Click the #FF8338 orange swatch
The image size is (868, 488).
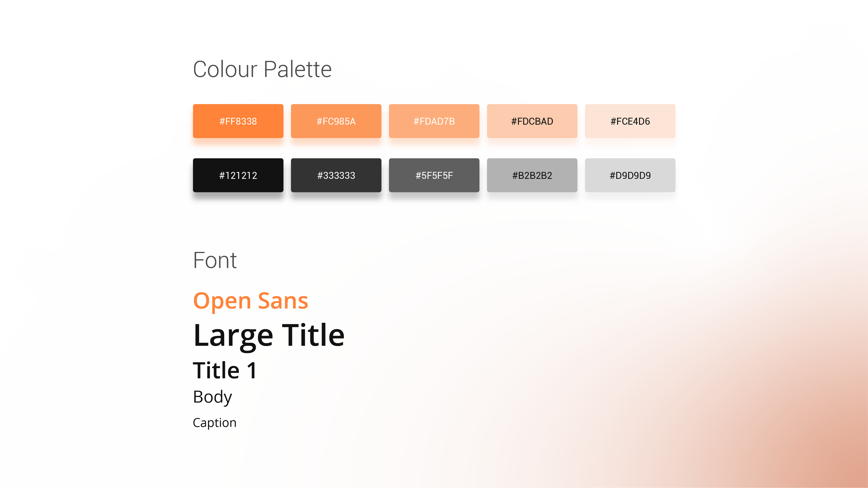238,121
